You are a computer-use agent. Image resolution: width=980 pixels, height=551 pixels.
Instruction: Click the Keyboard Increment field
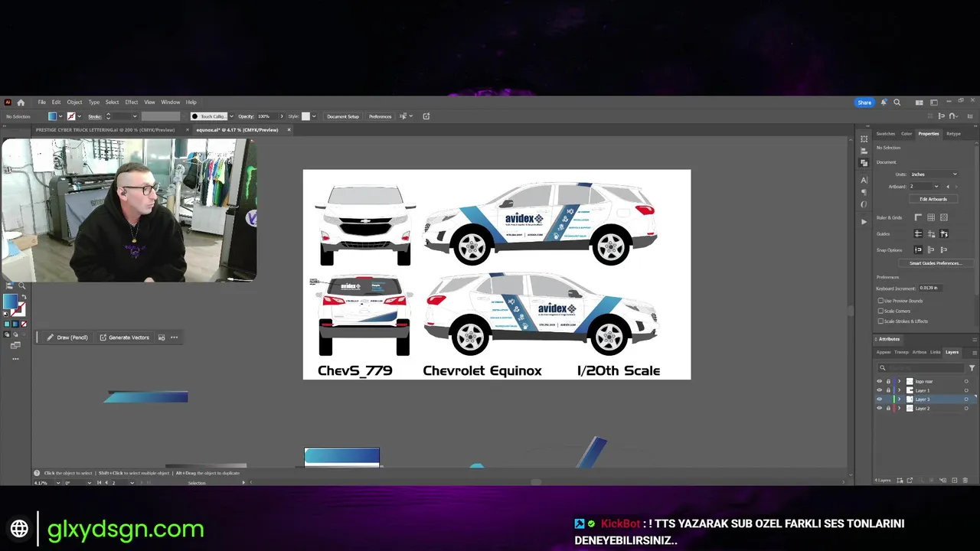[x=931, y=288]
